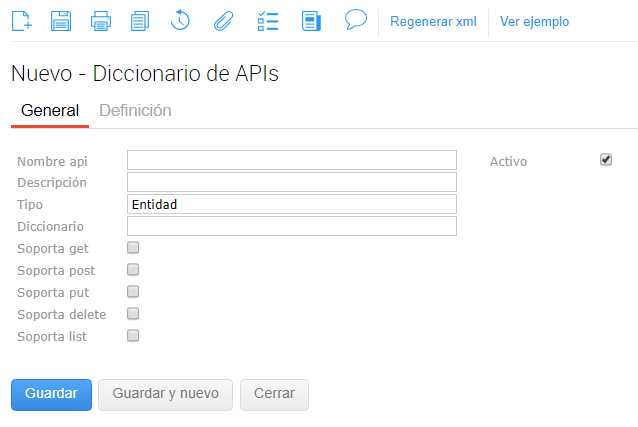Uncheck the Activo checkbox
Screen dimensions: 638x427
(x=606, y=160)
